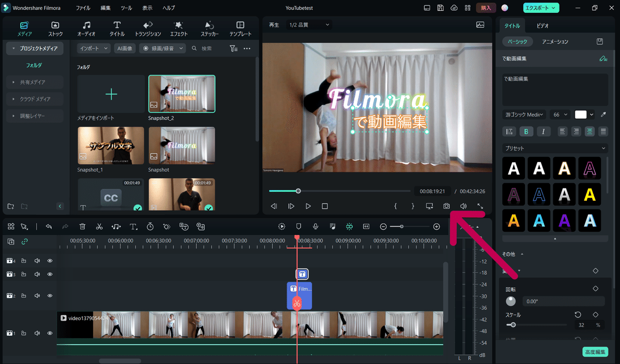The height and width of the screenshot is (364, 620).
Task: Click the メディアをインポート tile
Action: 111,94
